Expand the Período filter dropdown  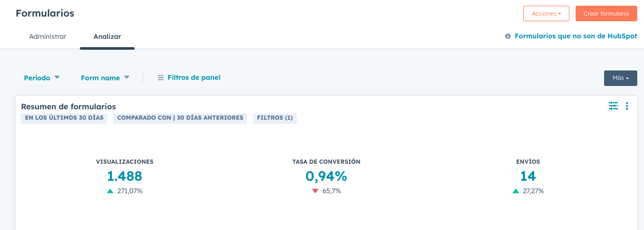point(42,78)
